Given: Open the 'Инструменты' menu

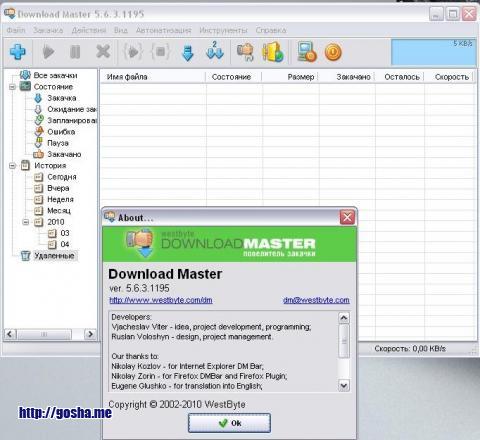Looking at the screenshot, I should [x=223, y=30].
